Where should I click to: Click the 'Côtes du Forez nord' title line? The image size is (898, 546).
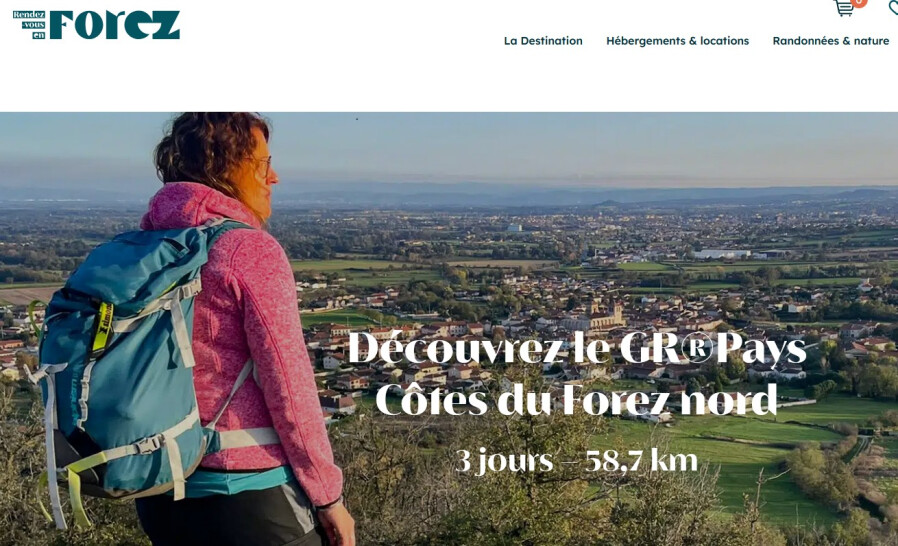click(576, 399)
